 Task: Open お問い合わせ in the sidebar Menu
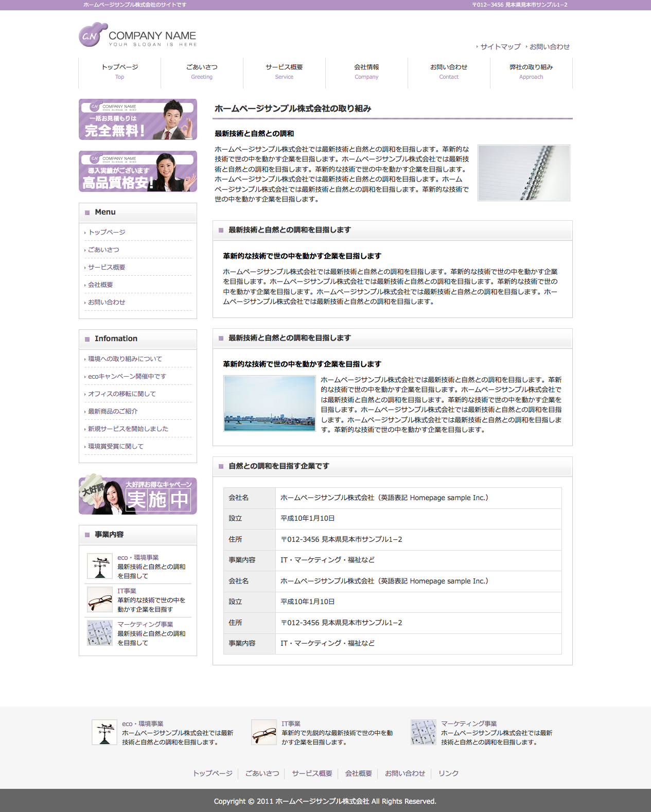click(x=107, y=302)
